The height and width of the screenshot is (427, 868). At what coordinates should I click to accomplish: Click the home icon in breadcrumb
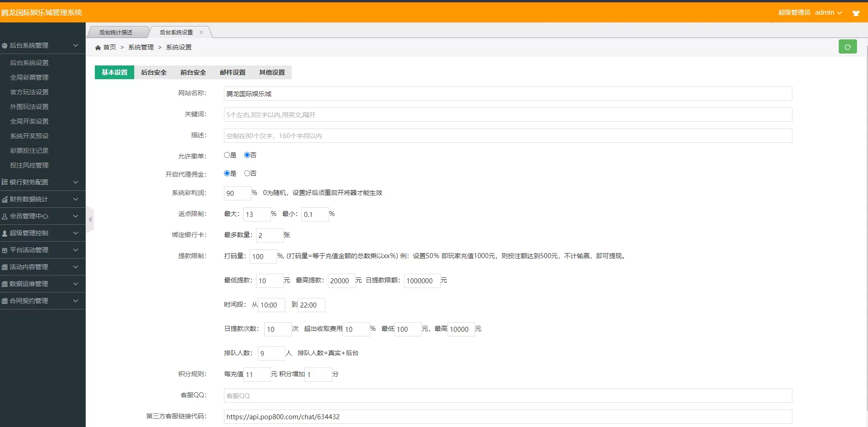pos(98,47)
